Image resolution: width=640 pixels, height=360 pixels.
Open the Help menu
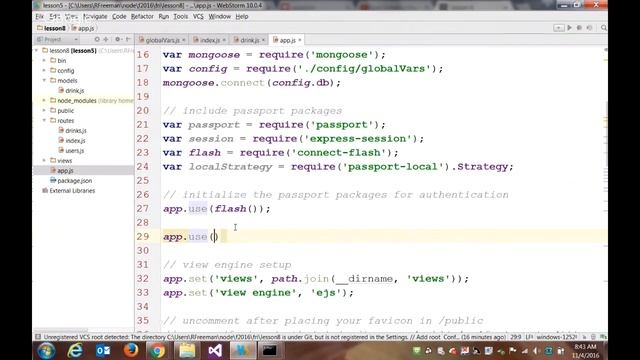pyautogui.click(x=242, y=17)
